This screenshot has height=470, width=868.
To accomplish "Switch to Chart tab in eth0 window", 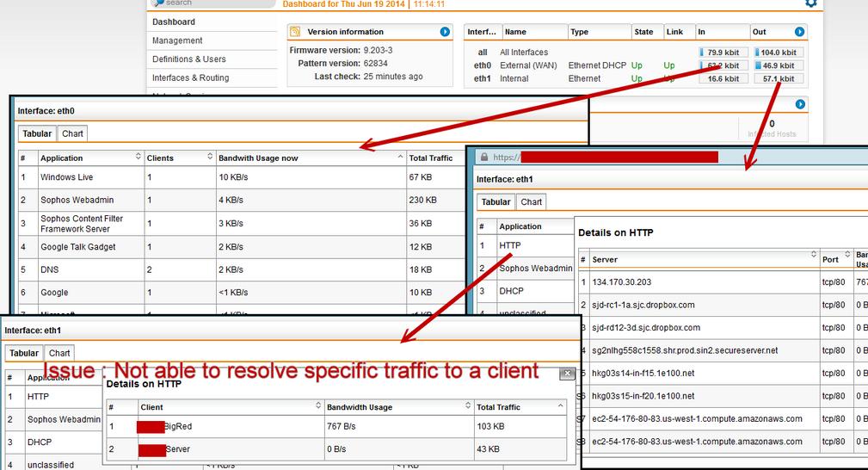I will [72, 133].
